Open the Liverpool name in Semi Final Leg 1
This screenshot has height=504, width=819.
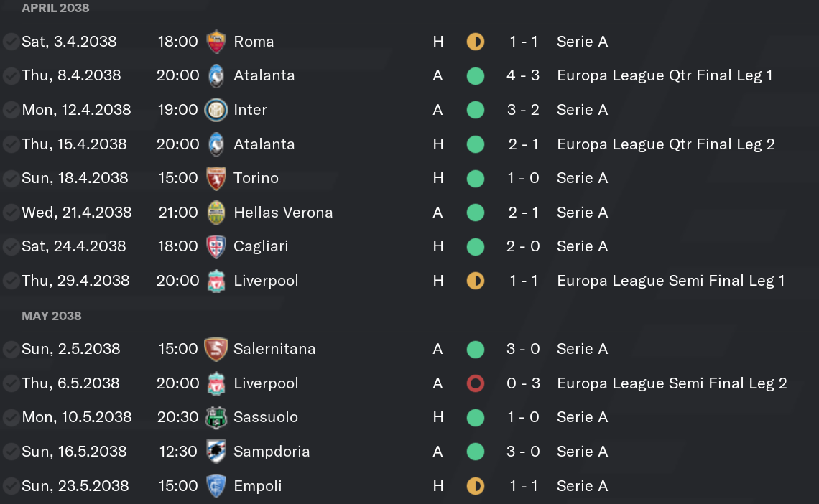(266, 281)
